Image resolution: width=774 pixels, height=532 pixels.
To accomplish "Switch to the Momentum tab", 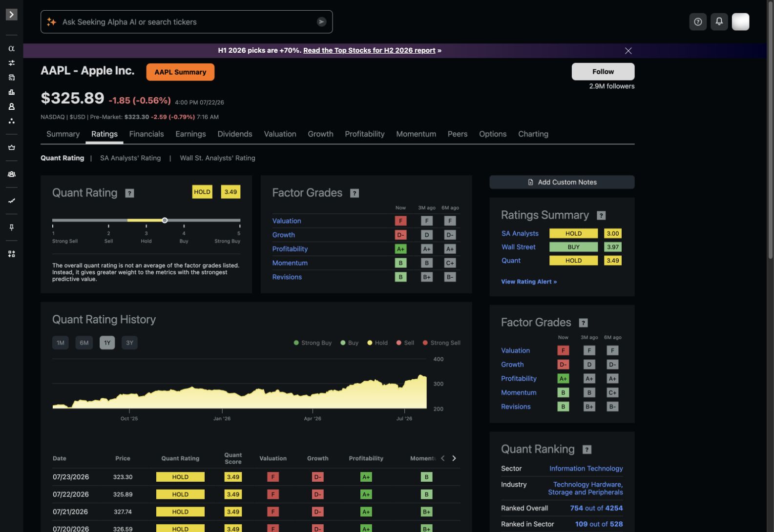I will tap(416, 134).
